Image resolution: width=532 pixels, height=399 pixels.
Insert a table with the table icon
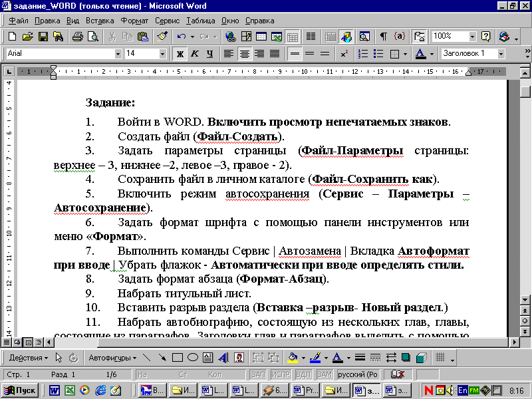click(x=261, y=37)
